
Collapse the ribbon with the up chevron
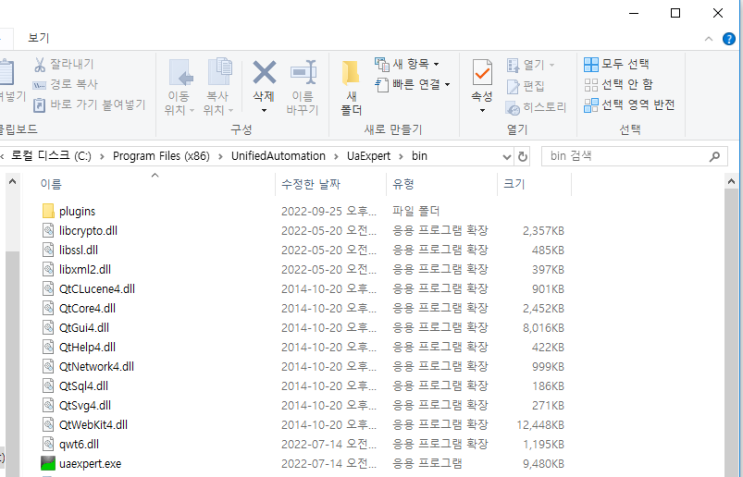[x=708, y=39]
